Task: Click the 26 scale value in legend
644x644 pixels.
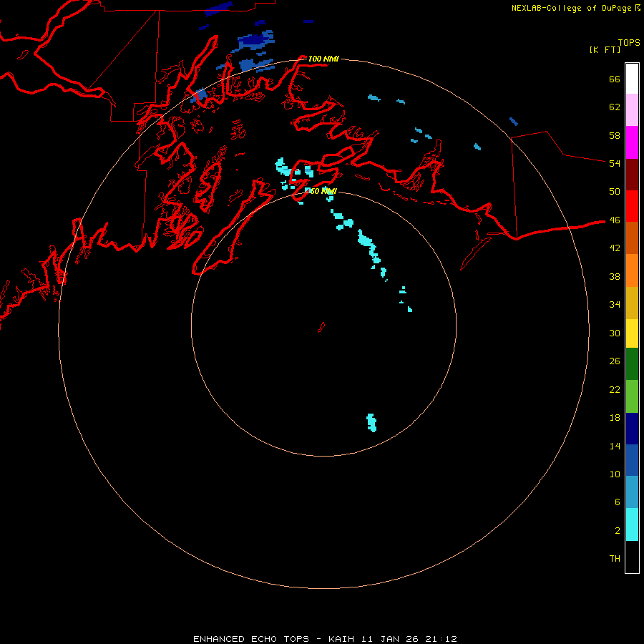Action: (x=615, y=361)
